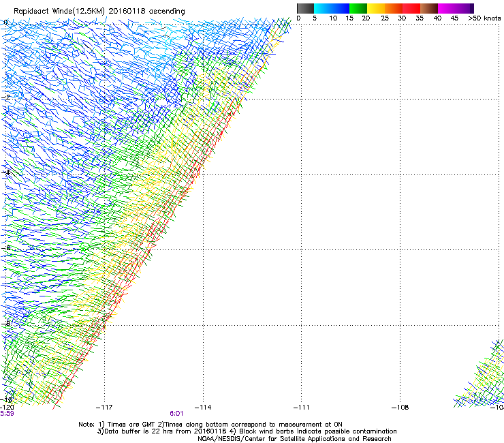Viewport: 504px width, 443px height.
Task: Click the '-4' latitude axis label
Action: [x=6, y=172]
